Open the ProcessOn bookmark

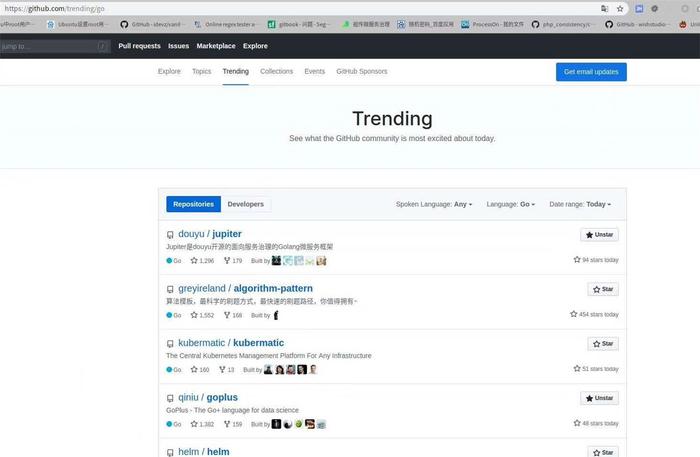[x=492, y=24]
